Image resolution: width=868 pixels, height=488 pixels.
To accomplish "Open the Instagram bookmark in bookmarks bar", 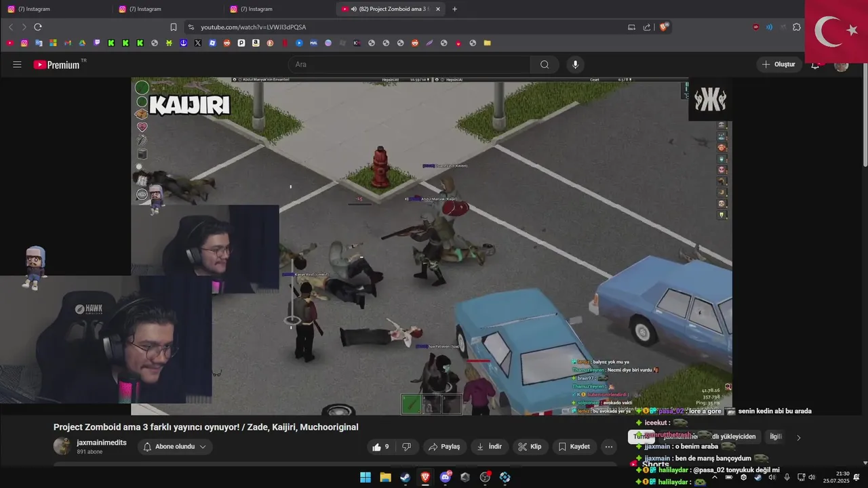I will tap(24, 43).
